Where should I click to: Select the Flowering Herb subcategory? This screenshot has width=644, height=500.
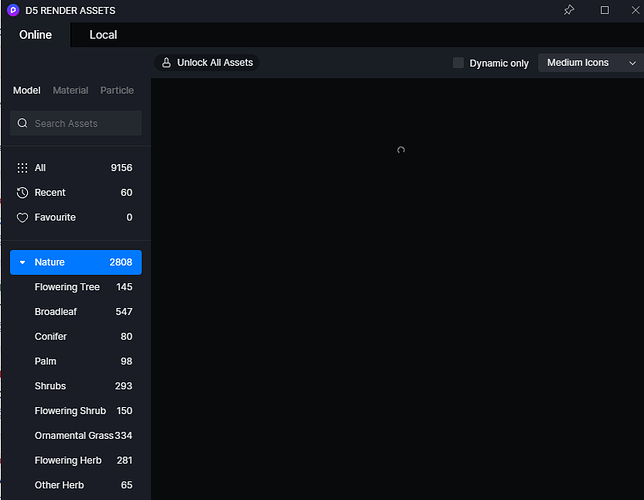76,461
